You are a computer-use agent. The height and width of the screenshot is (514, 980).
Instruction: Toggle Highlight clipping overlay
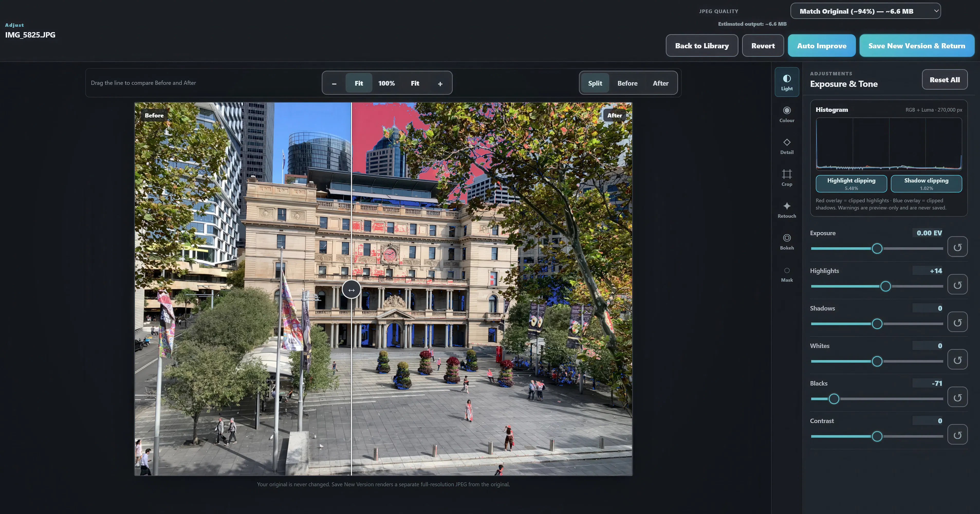[851, 184]
